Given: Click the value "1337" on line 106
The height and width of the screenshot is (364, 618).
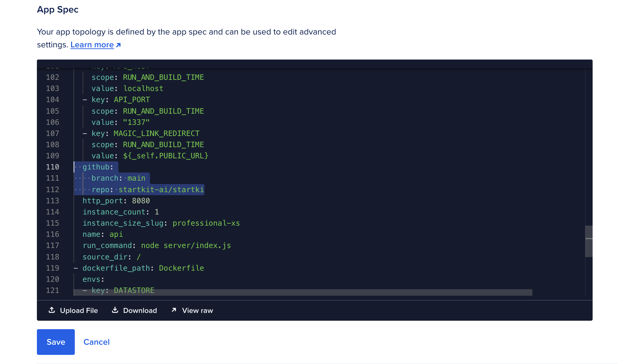Looking at the screenshot, I should (x=136, y=122).
